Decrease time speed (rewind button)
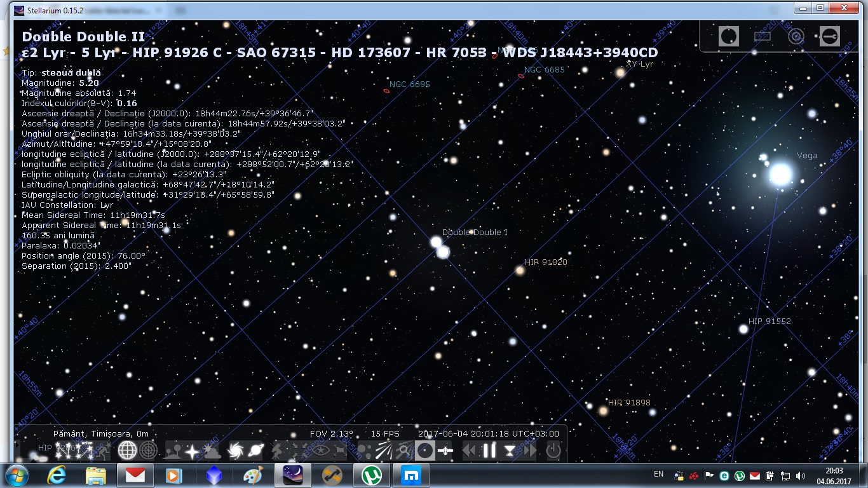 tap(470, 451)
